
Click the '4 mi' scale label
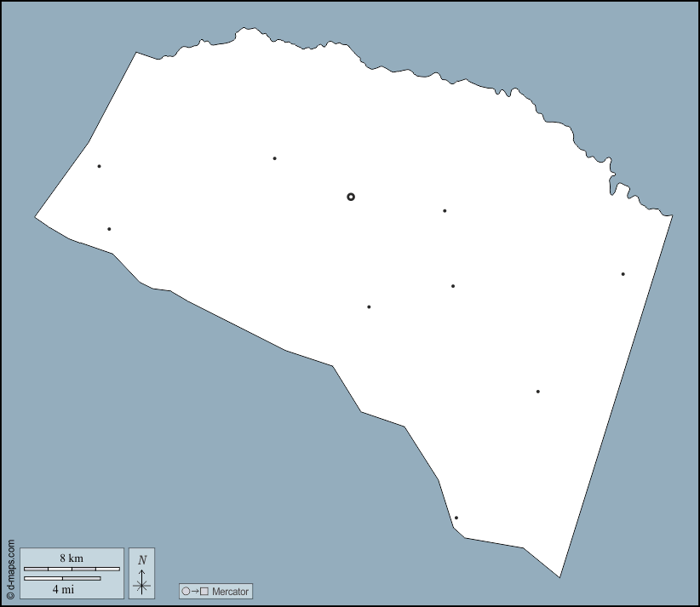pos(63,589)
